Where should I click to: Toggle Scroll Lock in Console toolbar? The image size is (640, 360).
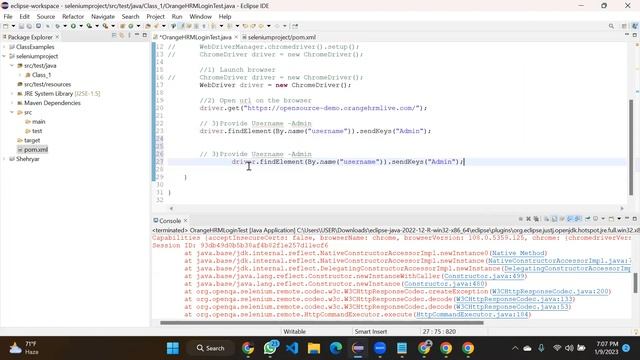pos(554,219)
